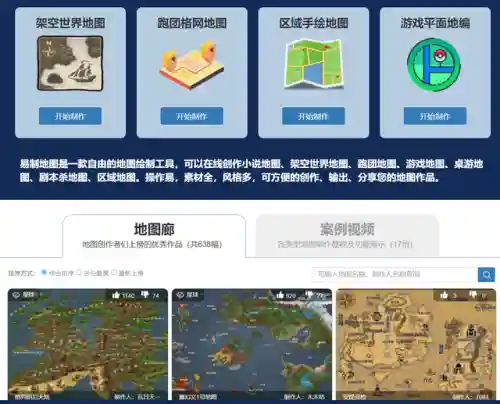Image resolution: width=500 pixels, height=404 pixels.
Task: Switch to the 案例视频 tab
Action: point(347,236)
